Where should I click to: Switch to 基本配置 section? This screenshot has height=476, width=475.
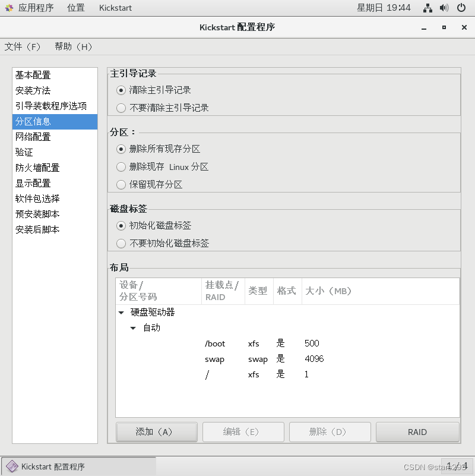coord(55,75)
